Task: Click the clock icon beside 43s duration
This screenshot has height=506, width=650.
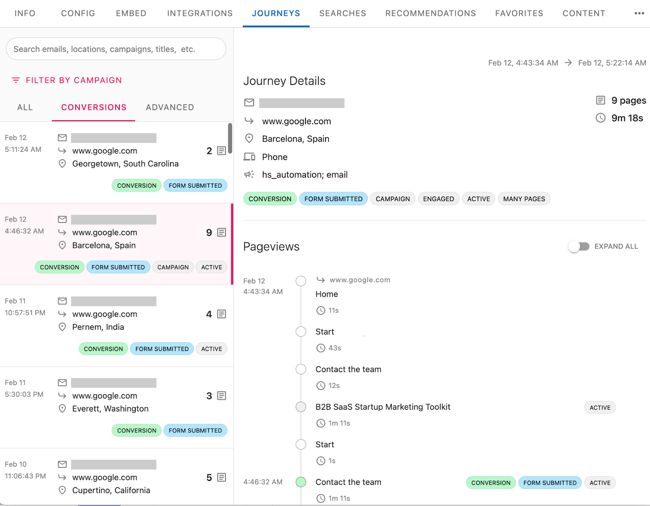Action: point(320,348)
